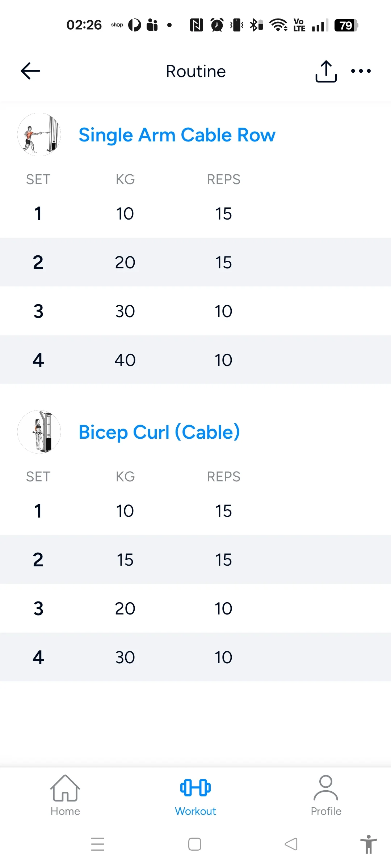
Task: Open the Bicep Curl (Cable) thumbnail
Action: pos(39,432)
